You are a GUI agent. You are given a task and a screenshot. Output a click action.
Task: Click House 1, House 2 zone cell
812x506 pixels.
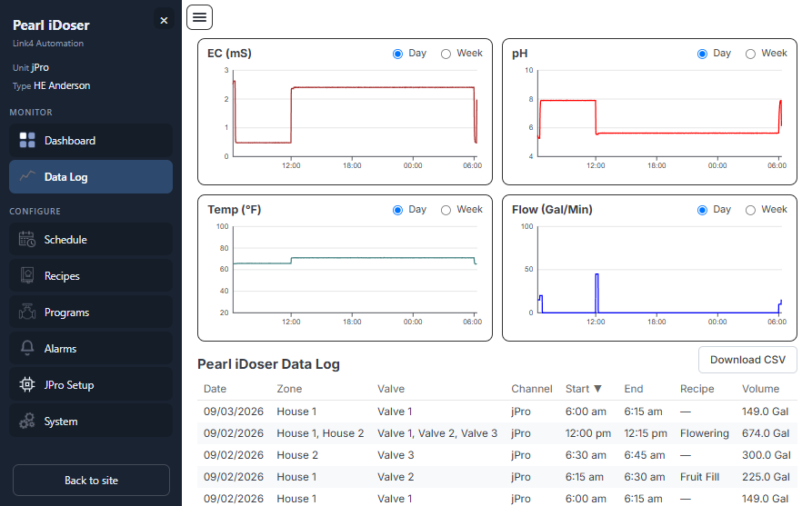pyautogui.click(x=320, y=433)
